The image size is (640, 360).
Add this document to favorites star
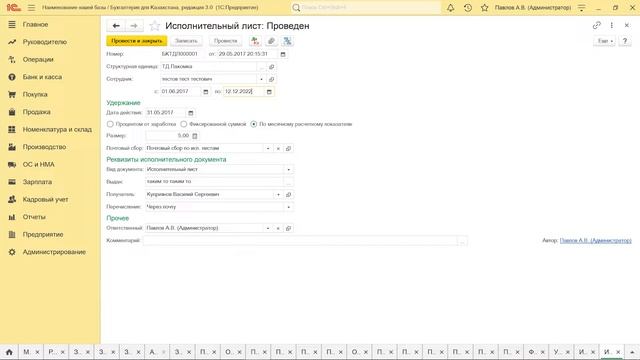point(154,26)
